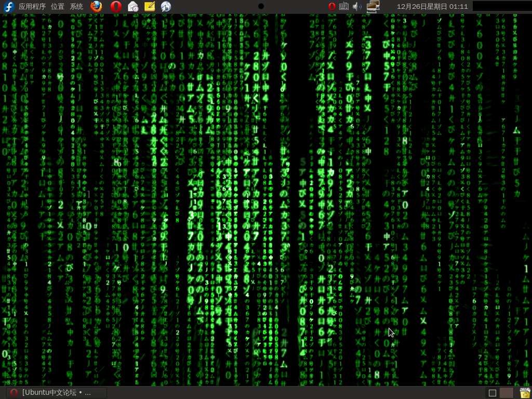Click the Fedora logo in the top panel
This screenshot has height=399, width=532.
(9, 6)
